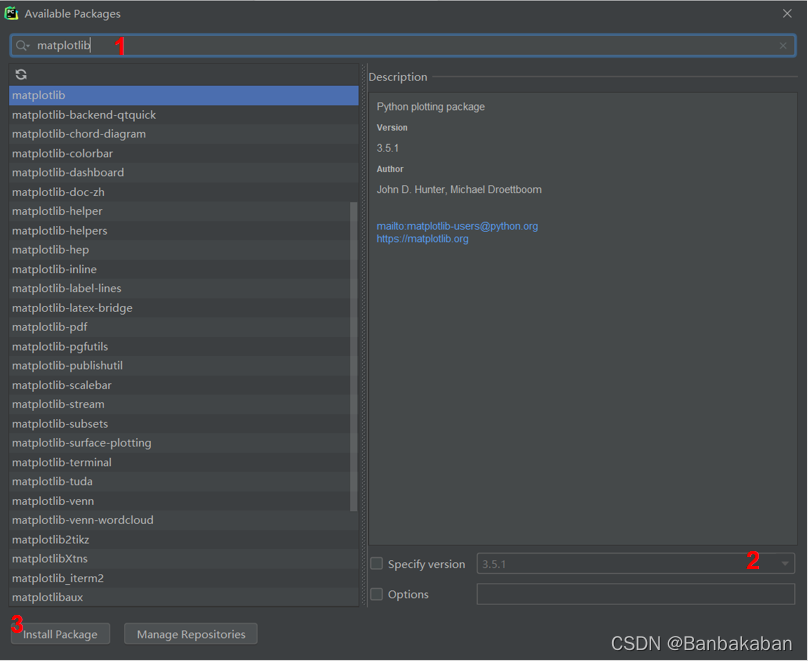Click the Manage Repositories button
This screenshot has height=661, width=808.
[191, 634]
